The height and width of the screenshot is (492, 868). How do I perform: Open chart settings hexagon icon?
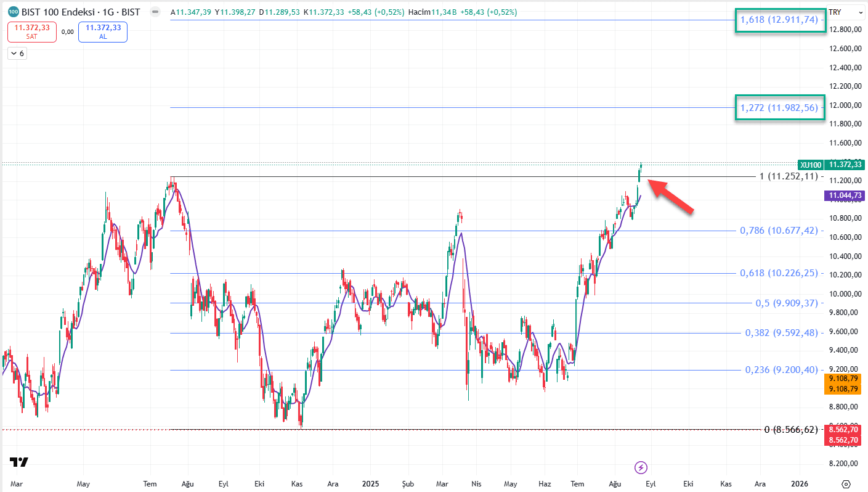(846, 483)
